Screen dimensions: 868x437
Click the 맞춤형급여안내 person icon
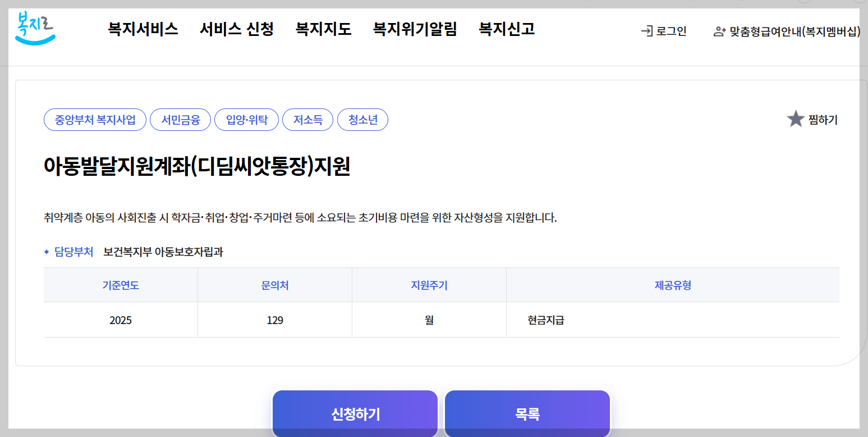pos(719,31)
